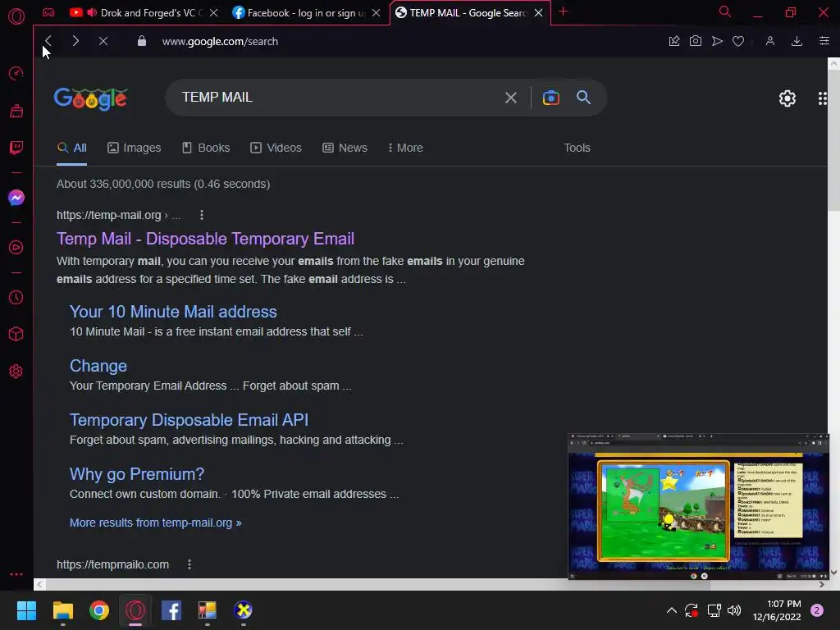The image size is (840, 630).
Task: Open Messenger panel in sidebar
Action: click(16, 198)
